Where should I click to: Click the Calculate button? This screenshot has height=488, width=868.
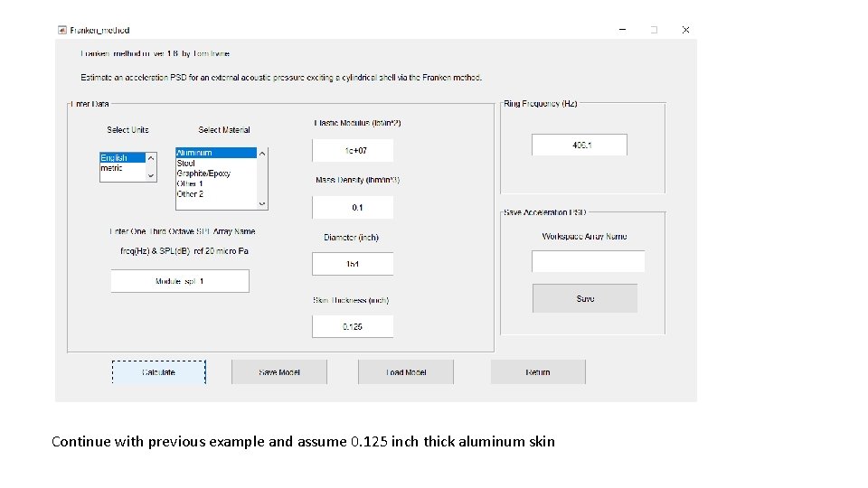pyautogui.click(x=158, y=371)
